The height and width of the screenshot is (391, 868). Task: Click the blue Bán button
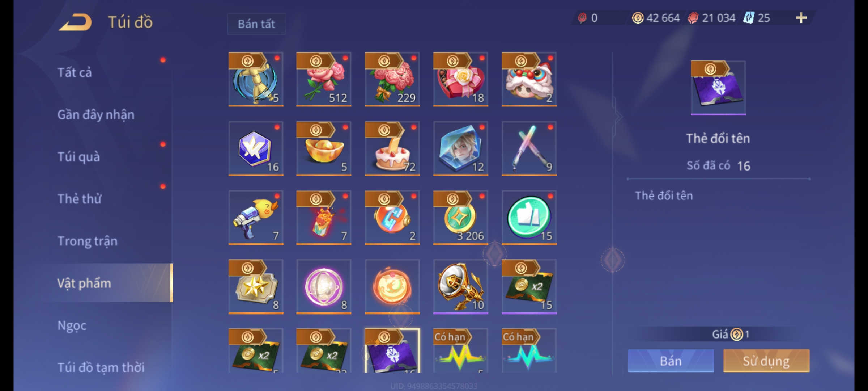671,361
